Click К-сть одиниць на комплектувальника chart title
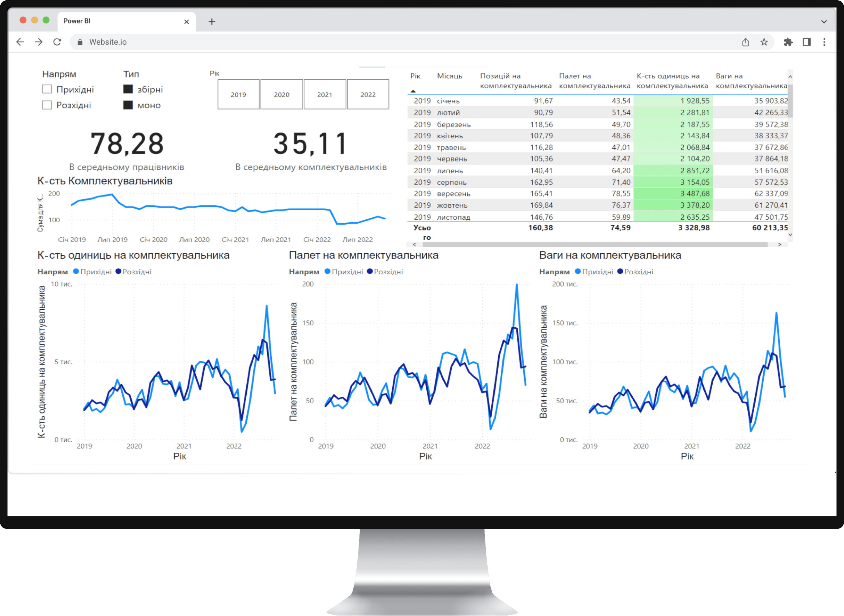The width and height of the screenshot is (844, 616). [x=133, y=256]
